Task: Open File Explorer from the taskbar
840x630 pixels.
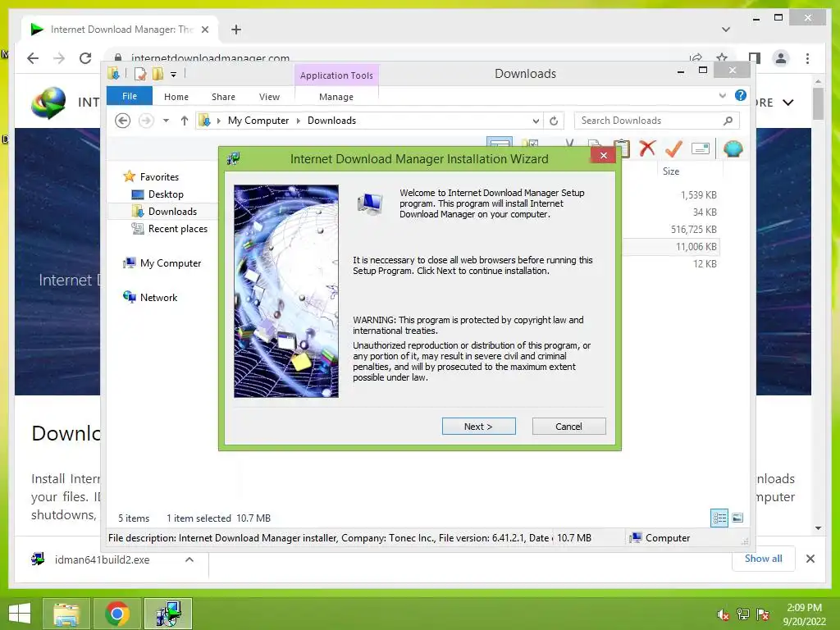Action: tap(66, 614)
